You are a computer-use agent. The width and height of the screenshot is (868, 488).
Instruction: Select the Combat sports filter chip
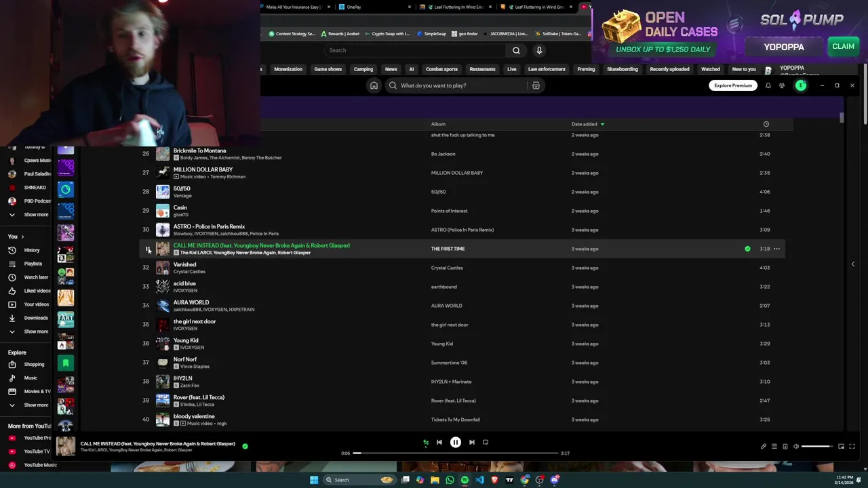(441, 69)
